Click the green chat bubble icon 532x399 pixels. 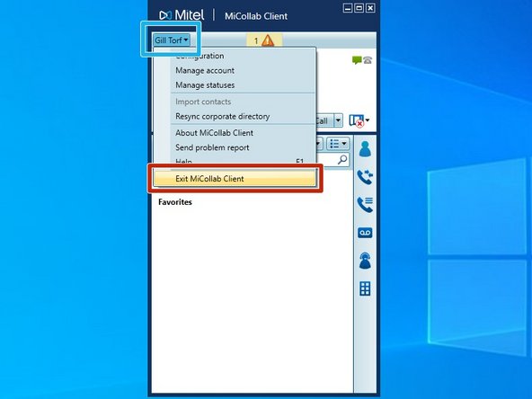pos(357,60)
